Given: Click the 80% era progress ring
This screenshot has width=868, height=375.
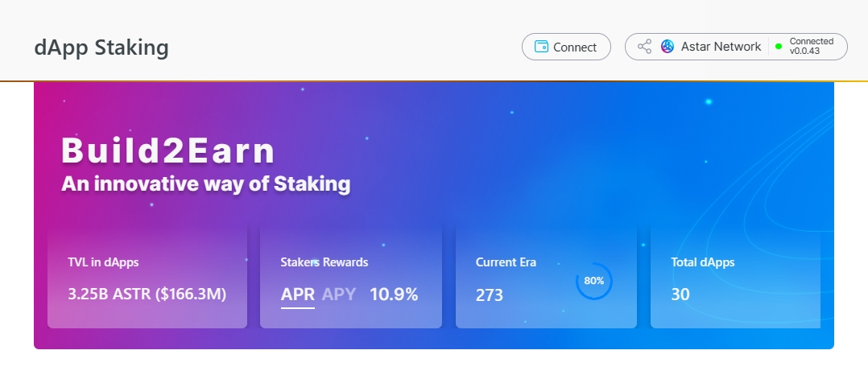Looking at the screenshot, I should 594,281.
